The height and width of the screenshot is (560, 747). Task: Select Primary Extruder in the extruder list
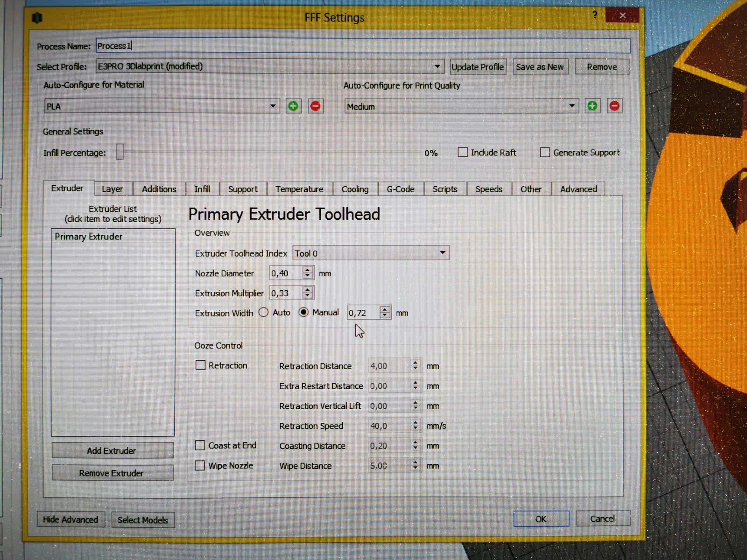tap(113, 236)
